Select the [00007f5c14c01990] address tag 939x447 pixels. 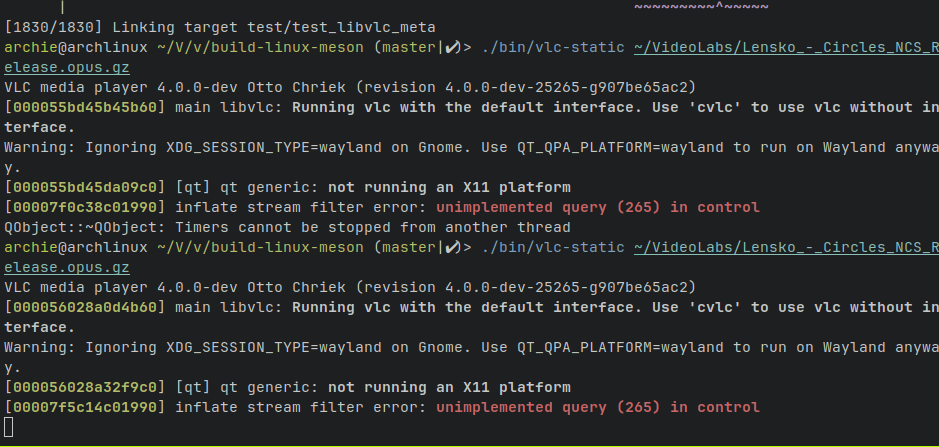click(x=84, y=407)
